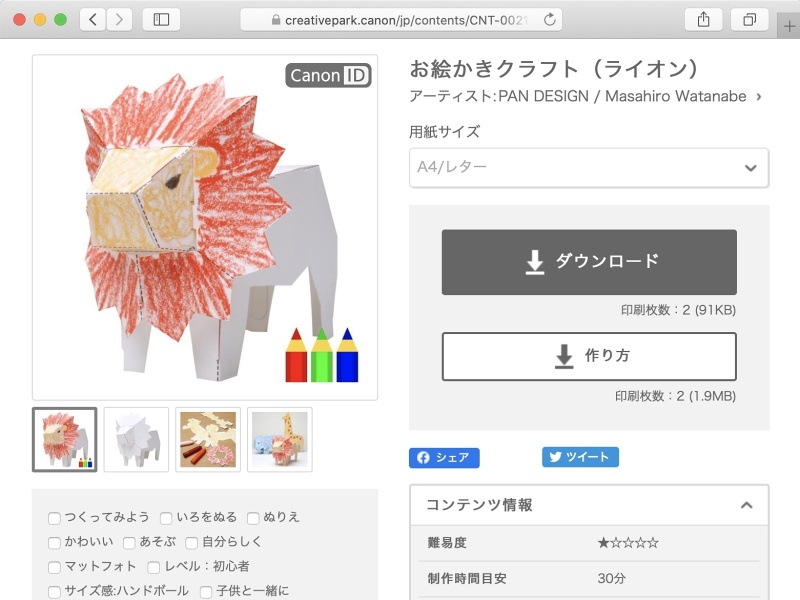This screenshot has width=800, height=600.
Task: Check the つくってみよう checkbox
Action: coord(53,519)
